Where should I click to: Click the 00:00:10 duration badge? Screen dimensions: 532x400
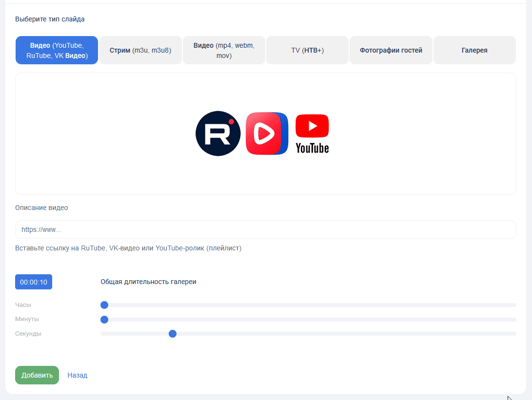tap(34, 282)
